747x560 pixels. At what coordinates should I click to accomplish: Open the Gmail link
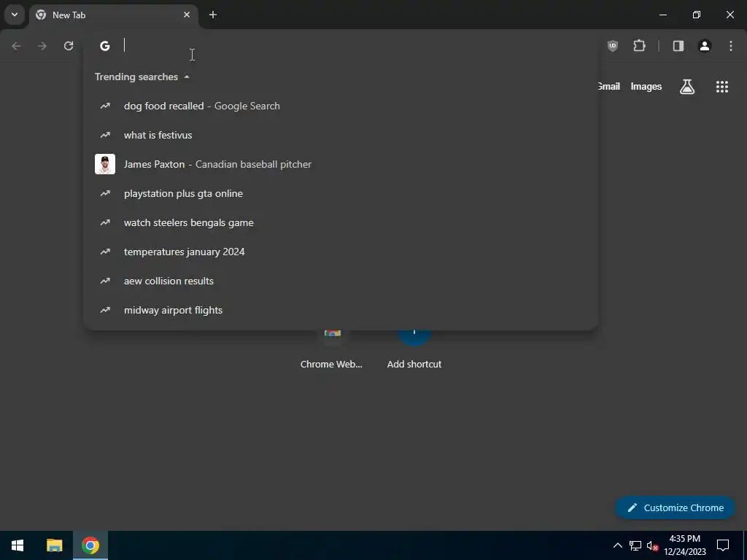pos(609,86)
